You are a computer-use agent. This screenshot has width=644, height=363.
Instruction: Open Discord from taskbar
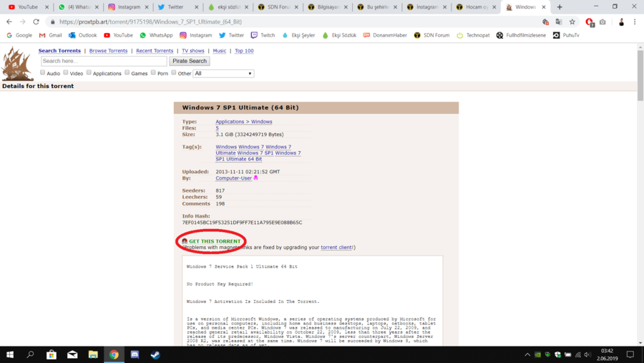(x=135, y=355)
